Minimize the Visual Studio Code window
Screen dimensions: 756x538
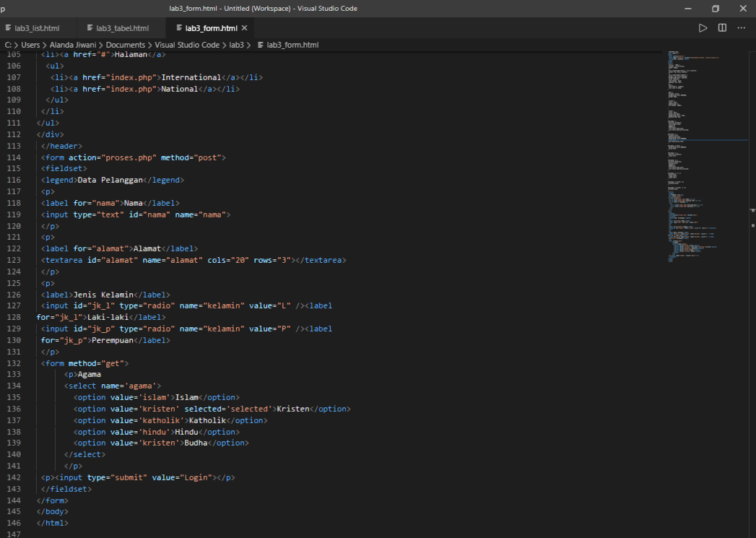688,8
